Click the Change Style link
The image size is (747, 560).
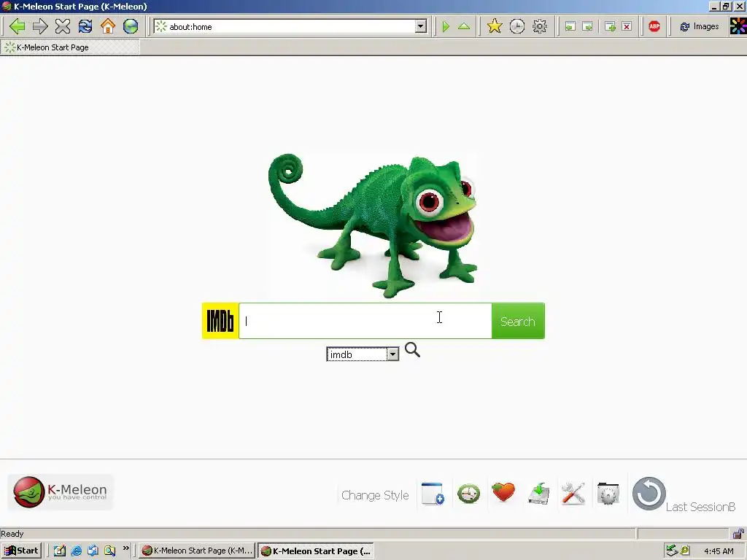point(375,495)
